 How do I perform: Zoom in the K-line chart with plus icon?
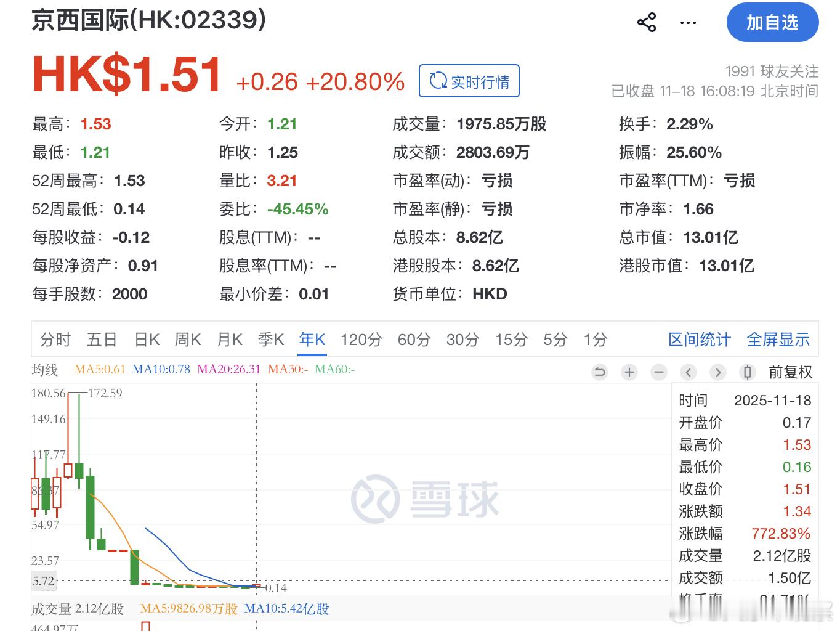(x=629, y=372)
